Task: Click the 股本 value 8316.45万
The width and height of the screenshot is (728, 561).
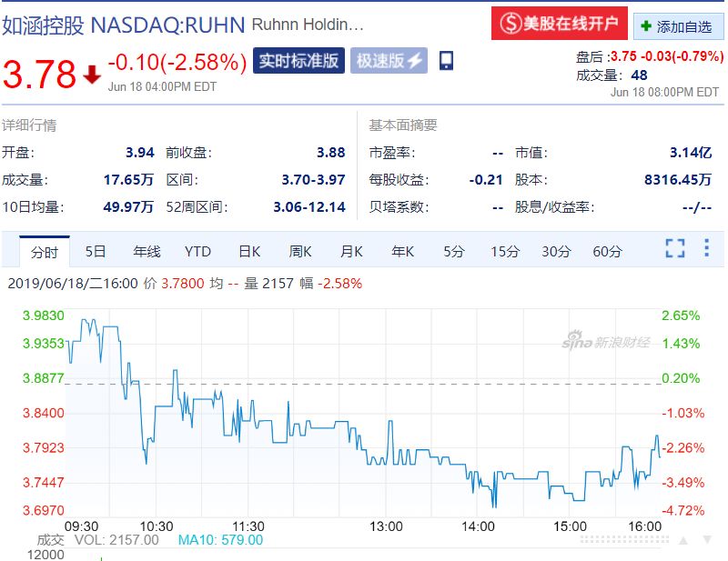Action: tap(678, 180)
